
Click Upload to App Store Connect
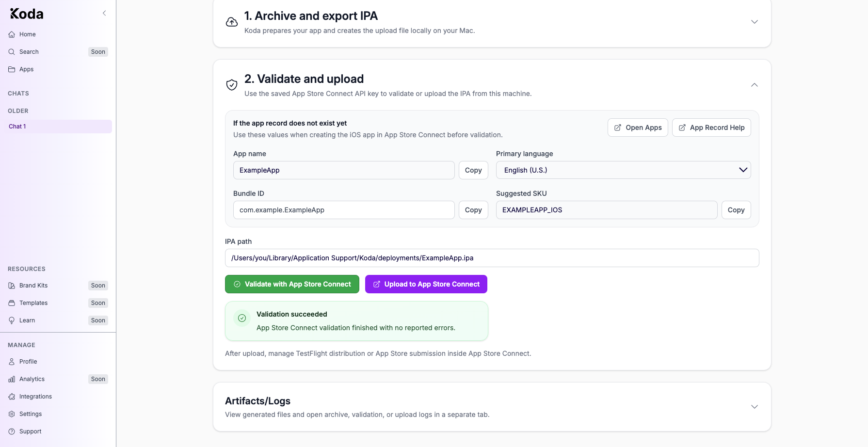click(x=426, y=284)
